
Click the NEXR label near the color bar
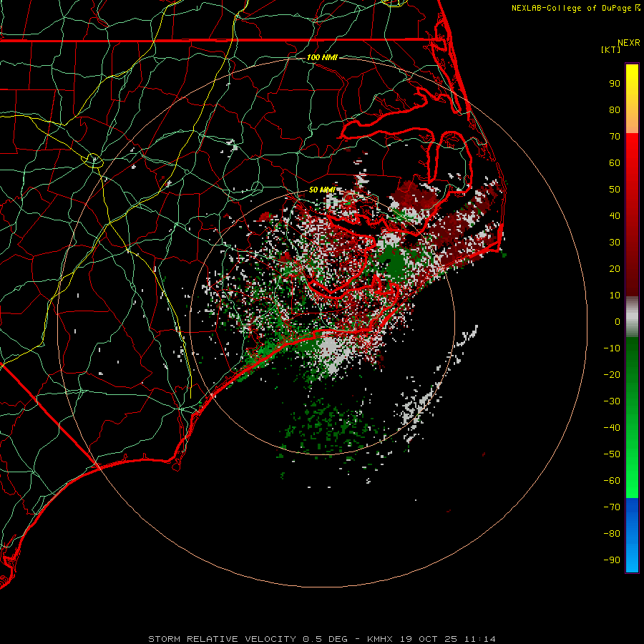[629, 43]
